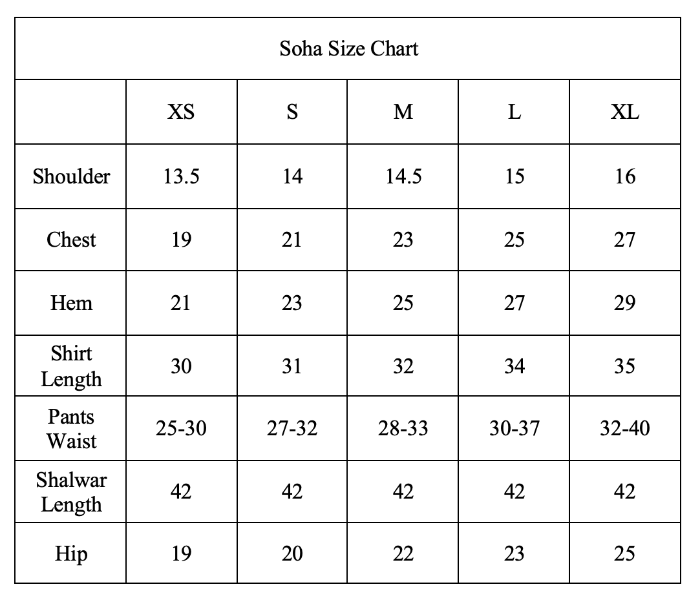The height and width of the screenshot is (600, 700).
Task: Click the Soha Size Chart title
Action: point(349,49)
